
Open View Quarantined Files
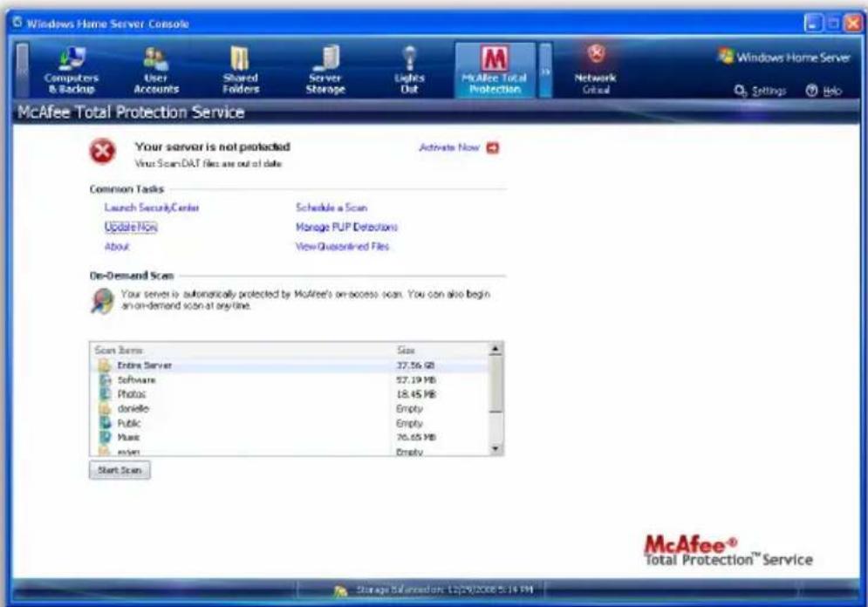[342, 246]
